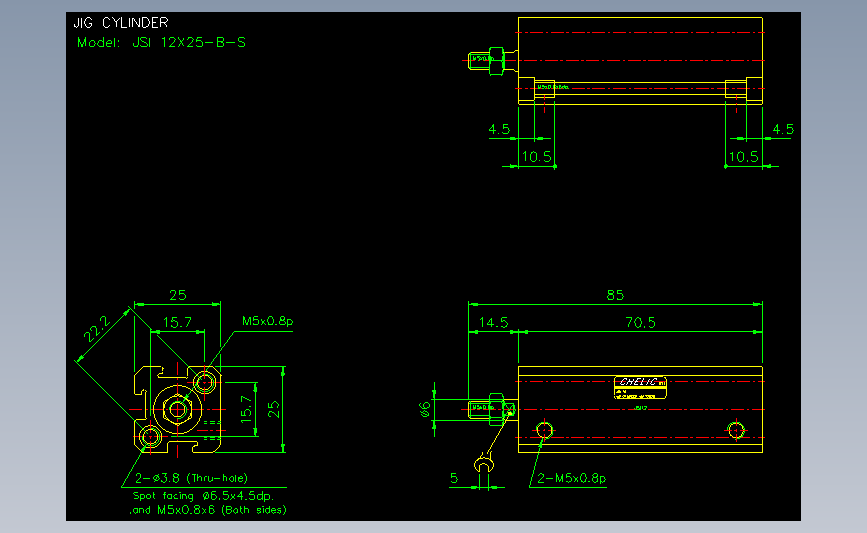Click the CHELIC nameplate on cylinder body
Image resolution: width=867 pixels, height=533 pixels.
[x=640, y=387]
